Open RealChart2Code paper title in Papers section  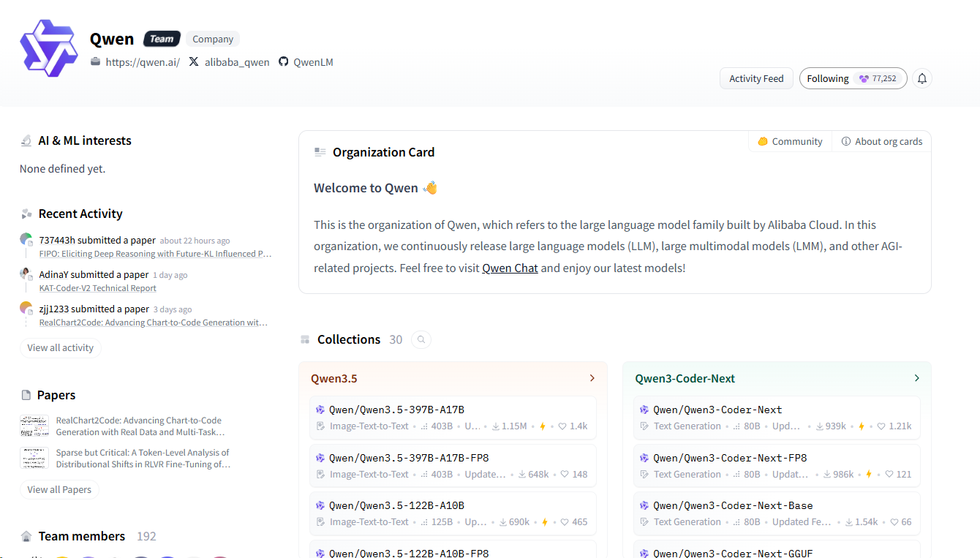pyautogui.click(x=140, y=426)
